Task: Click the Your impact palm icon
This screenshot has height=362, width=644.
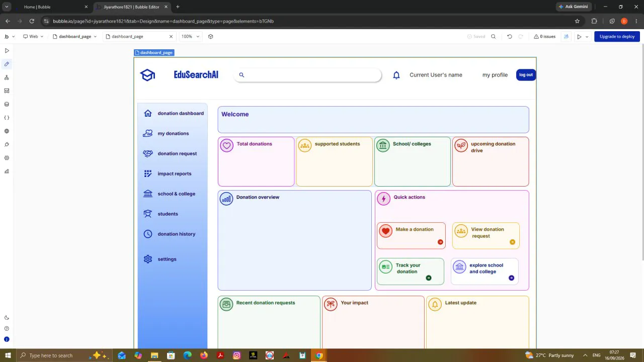Action: pyautogui.click(x=331, y=304)
